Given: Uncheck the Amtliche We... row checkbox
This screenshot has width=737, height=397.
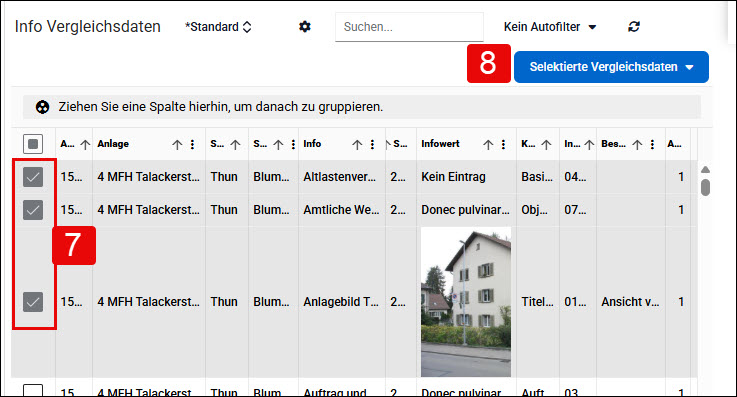Looking at the screenshot, I should tap(33, 210).
